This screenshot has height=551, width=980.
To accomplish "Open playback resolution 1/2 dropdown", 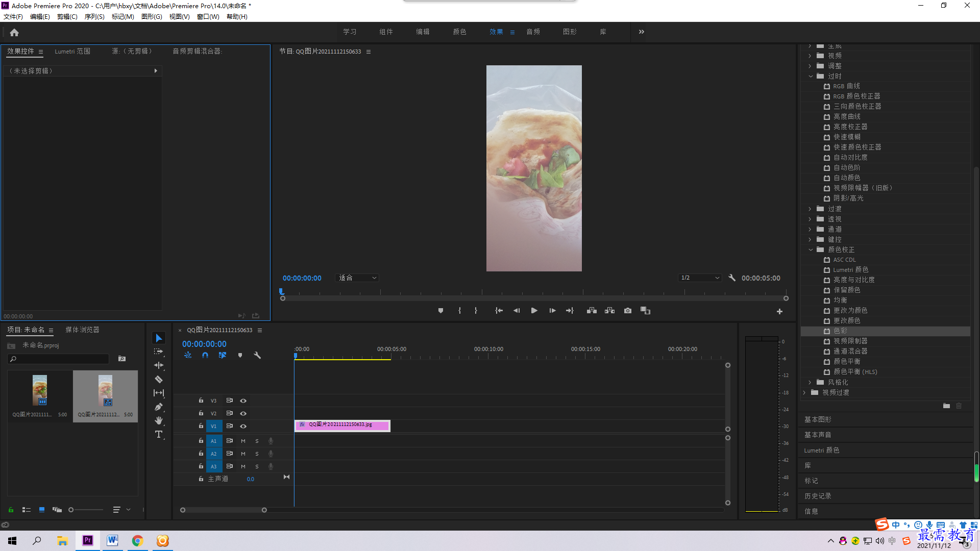I will coord(700,278).
